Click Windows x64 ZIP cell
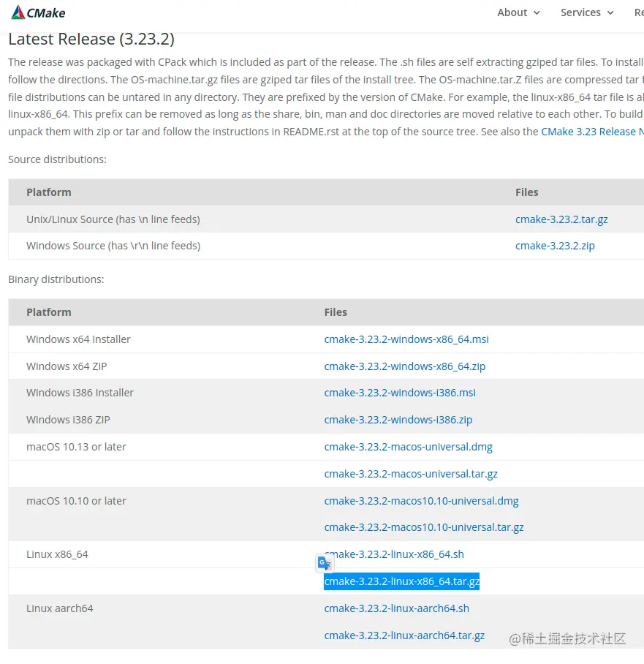The height and width of the screenshot is (664, 644). (67, 366)
